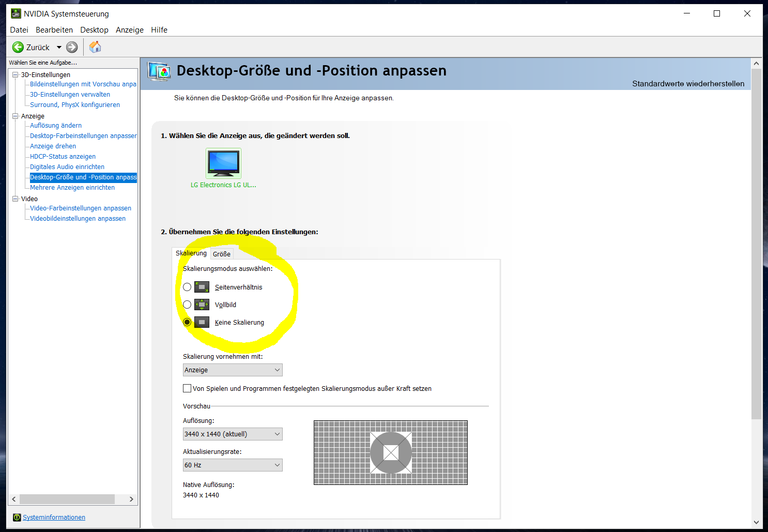Open Digitales Audio einrichten

pyautogui.click(x=67, y=167)
